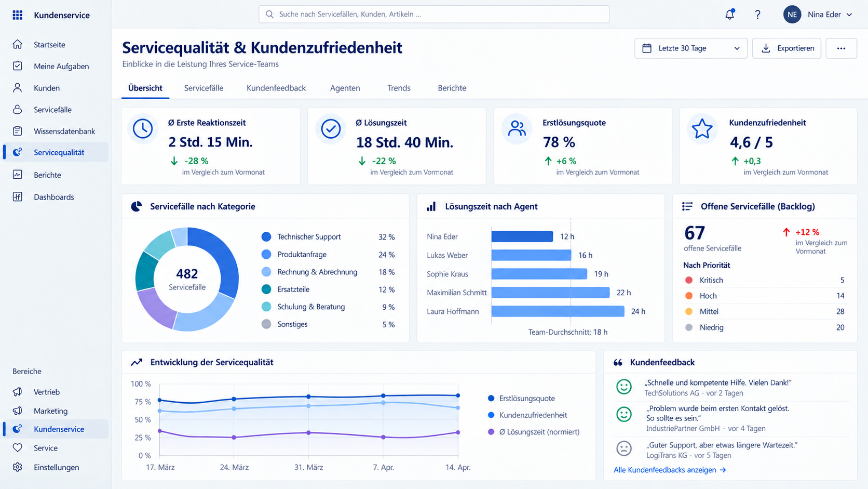The width and height of the screenshot is (868, 489).
Task: Toggle Ø Lösungszeit (normiert) legend entry
Action: pyautogui.click(x=534, y=432)
